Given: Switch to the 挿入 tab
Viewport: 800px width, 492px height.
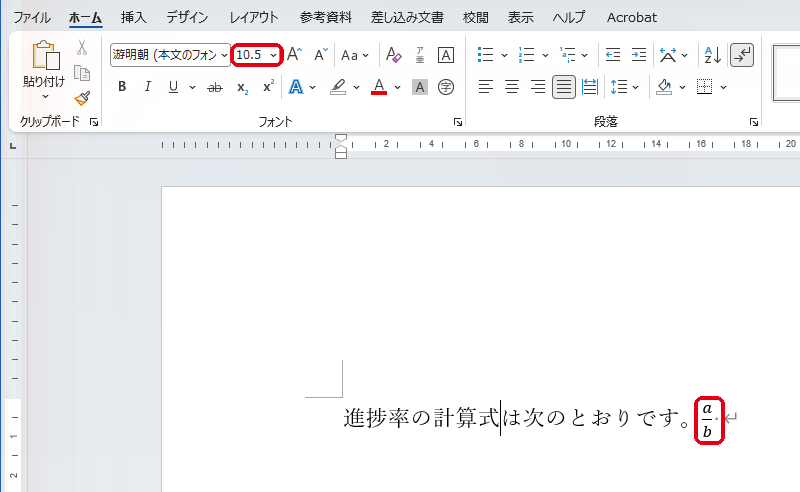Looking at the screenshot, I should click(x=133, y=17).
